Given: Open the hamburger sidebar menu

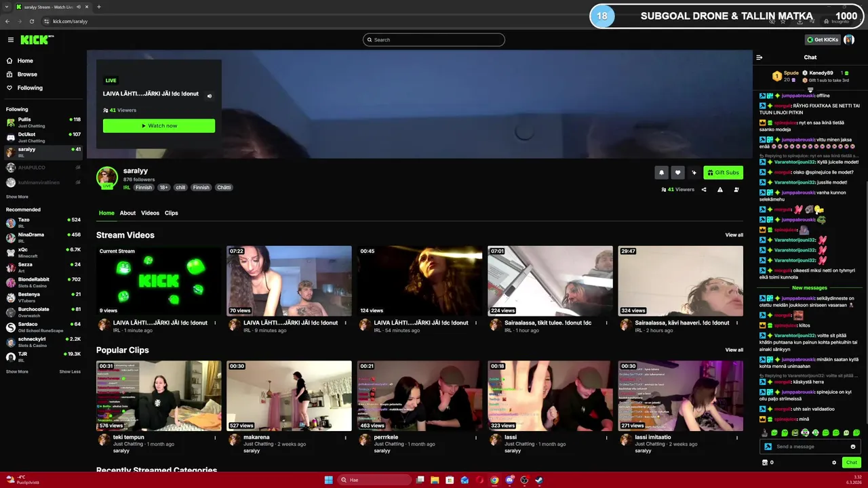Looking at the screenshot, I should [x=10, y=40].
